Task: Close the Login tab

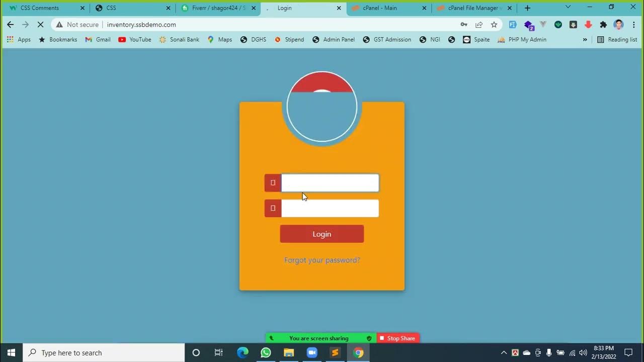Action: 339,8
